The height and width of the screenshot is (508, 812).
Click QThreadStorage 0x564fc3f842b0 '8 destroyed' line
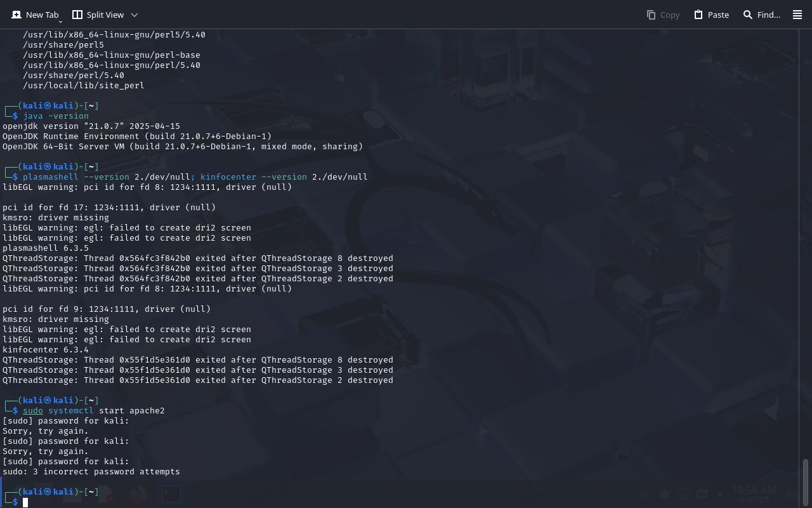(198, 258)
